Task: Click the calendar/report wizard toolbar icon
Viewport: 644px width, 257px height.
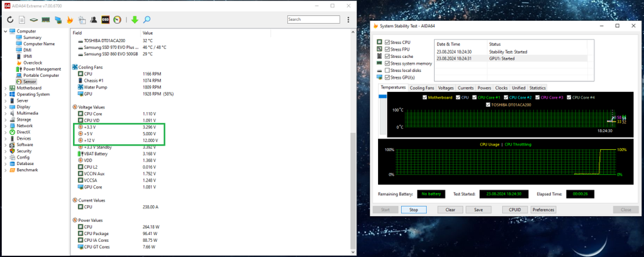Action: 82,20
